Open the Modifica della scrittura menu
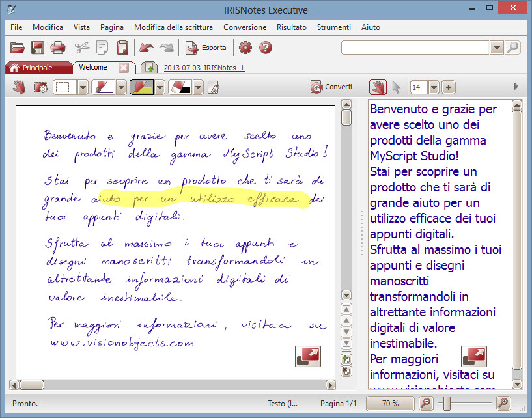 (x=173, y=27)
